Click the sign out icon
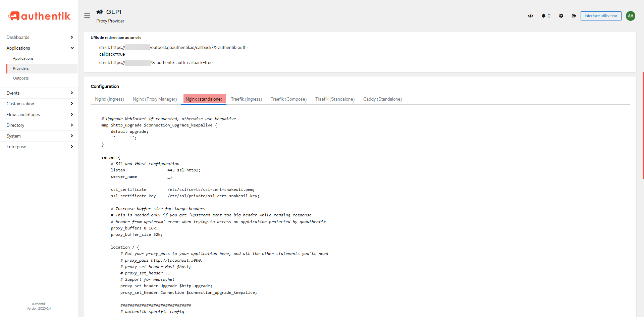This screenshot has height=317, width=644. [x=574, y=16]
